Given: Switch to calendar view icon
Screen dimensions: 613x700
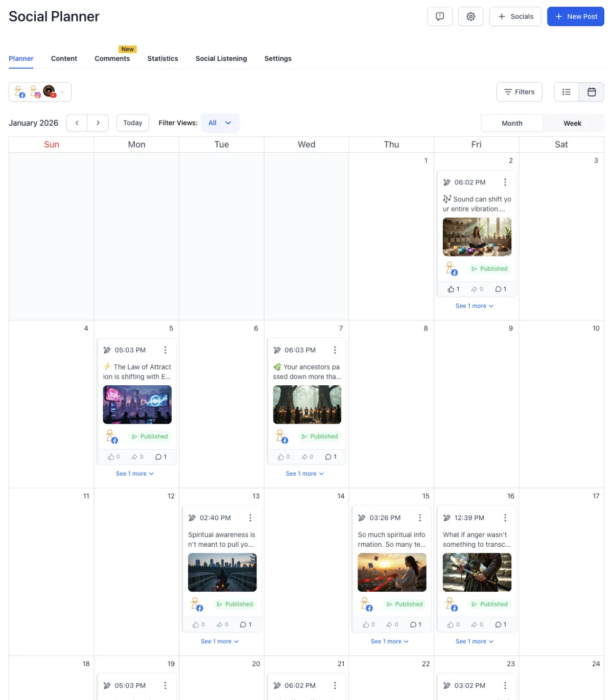Looking at the screenshot, I should coord(592,92).
